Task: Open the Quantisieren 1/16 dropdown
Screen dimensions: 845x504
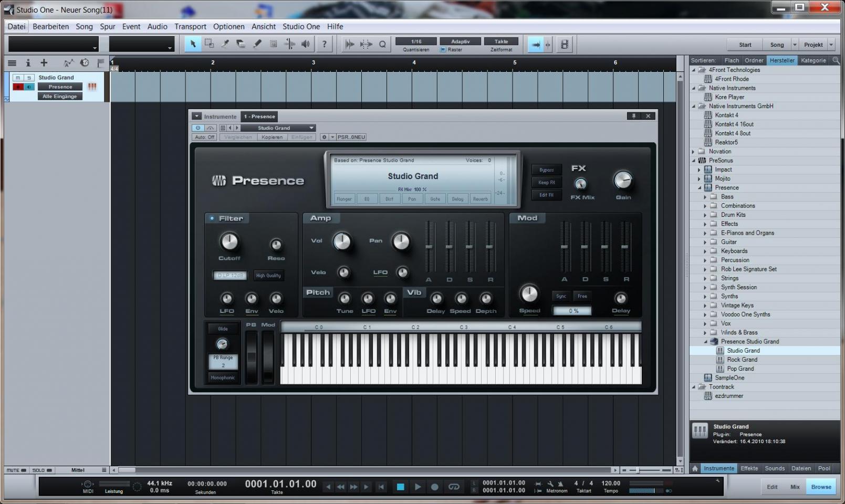Action: (416, 41)
